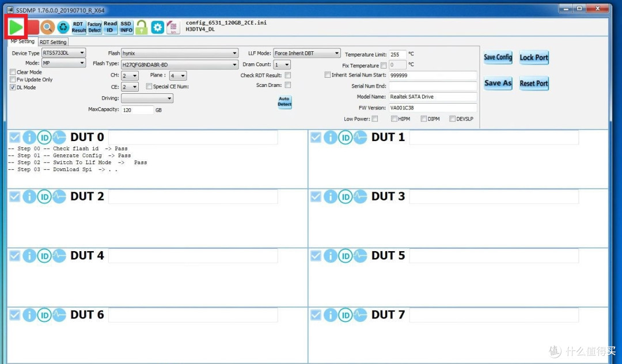Click the Read ID toolbar icon
The image size is (622, 364).
tap(110, 27)
